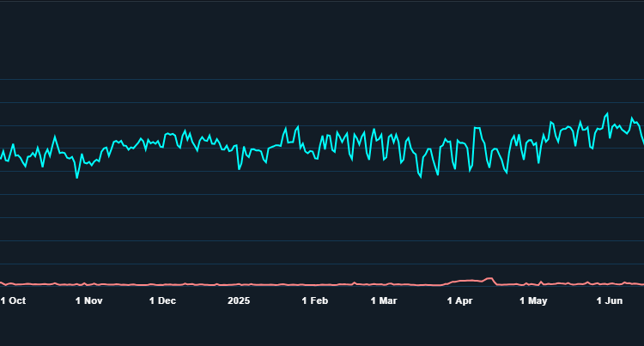
Task: Select the "1 Nov" label on the time axis
Action: point(89,300)
